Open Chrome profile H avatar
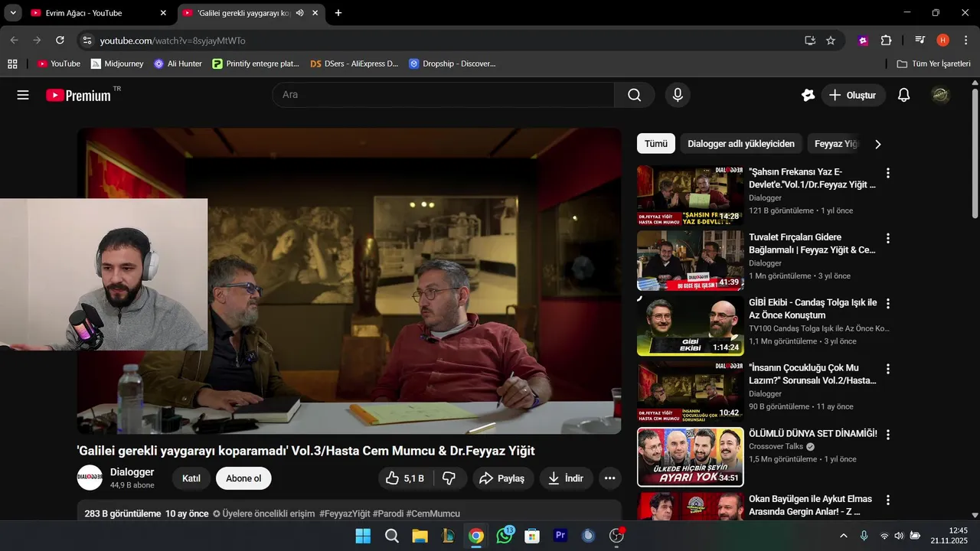This screenshot has width=980, height=551. coord(942,41)
